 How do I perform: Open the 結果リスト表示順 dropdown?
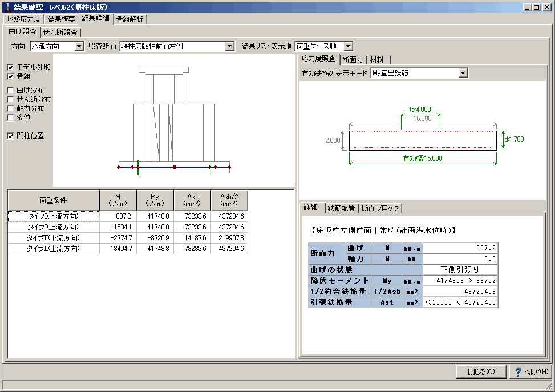[x=349, y=46]
